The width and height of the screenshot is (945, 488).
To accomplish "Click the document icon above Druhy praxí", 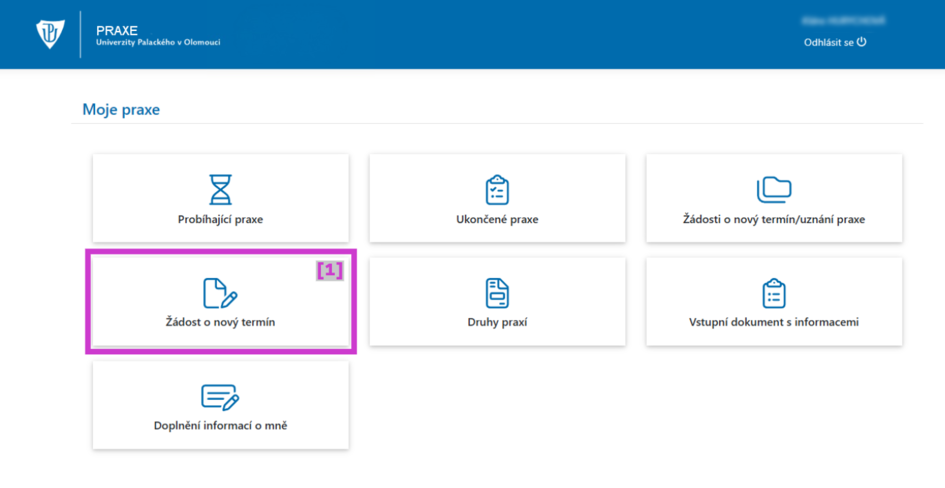I will click(x=497, y=293).
